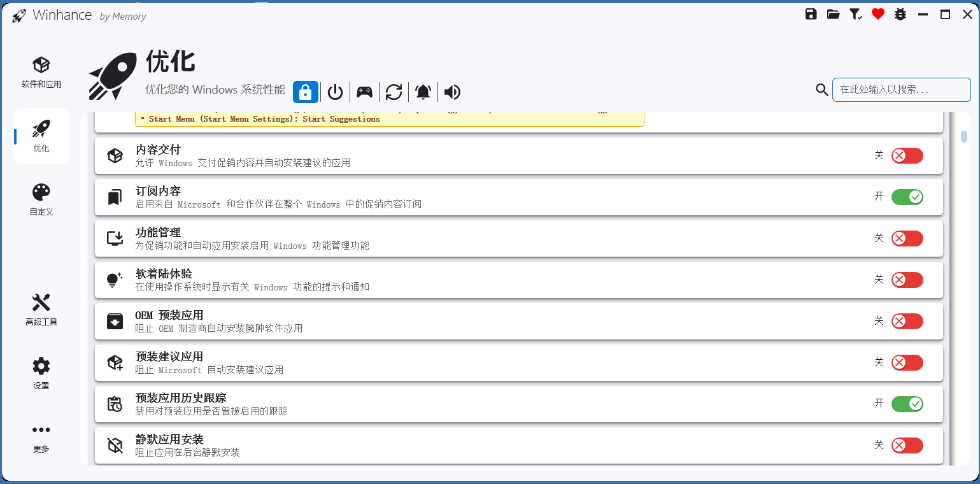980x484 pixels.
Task: Click the 静默应用安装 setting title
Action: tap(169, 439)
